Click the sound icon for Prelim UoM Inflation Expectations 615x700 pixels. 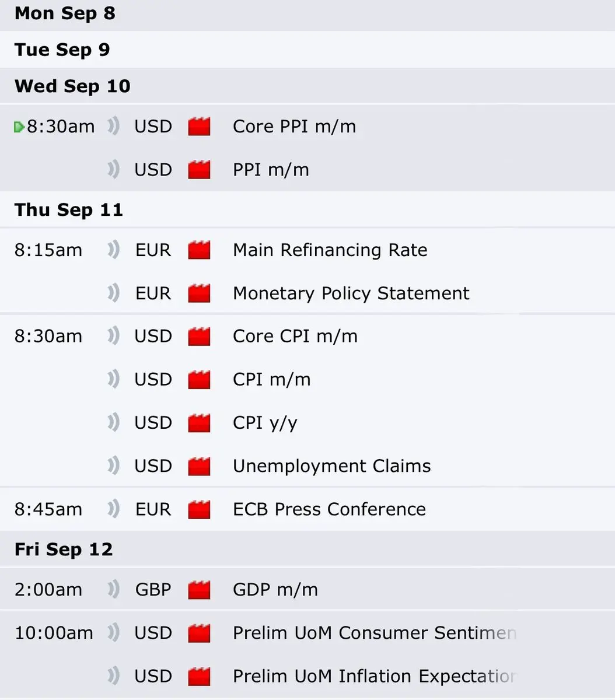coord(114,676)
